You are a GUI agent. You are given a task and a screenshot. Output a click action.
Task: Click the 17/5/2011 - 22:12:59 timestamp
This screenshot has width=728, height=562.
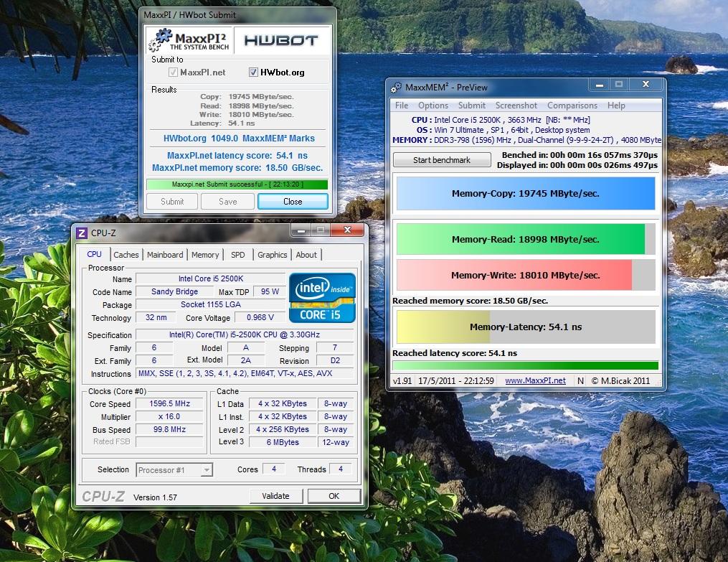click(x=456, y=381)
